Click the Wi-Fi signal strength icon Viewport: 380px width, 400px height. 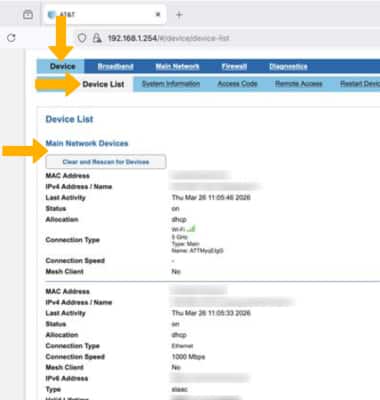pos(191,229)
